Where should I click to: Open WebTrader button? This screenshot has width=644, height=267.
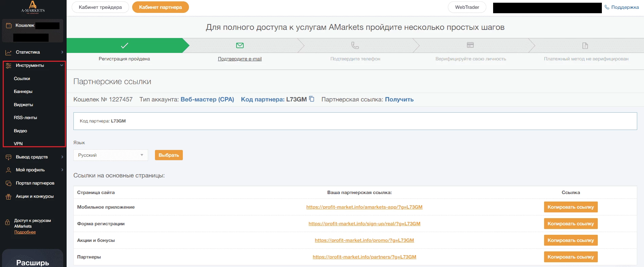point(467,7)
